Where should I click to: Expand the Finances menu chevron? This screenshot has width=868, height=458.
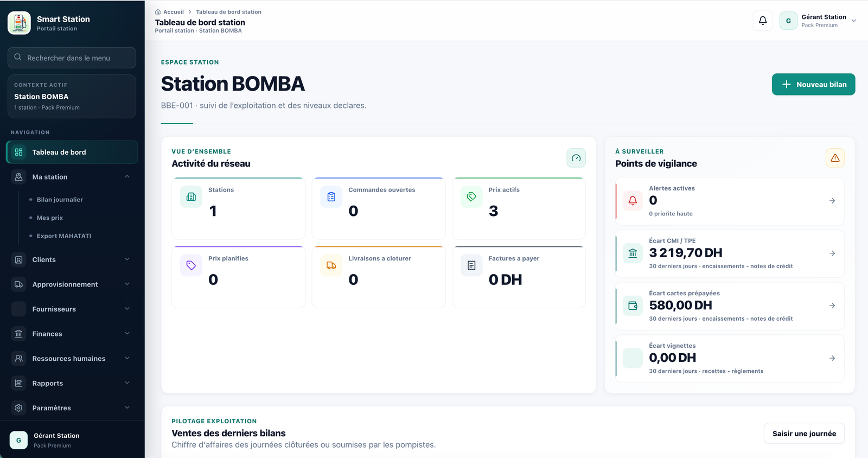tap(127, 334)
